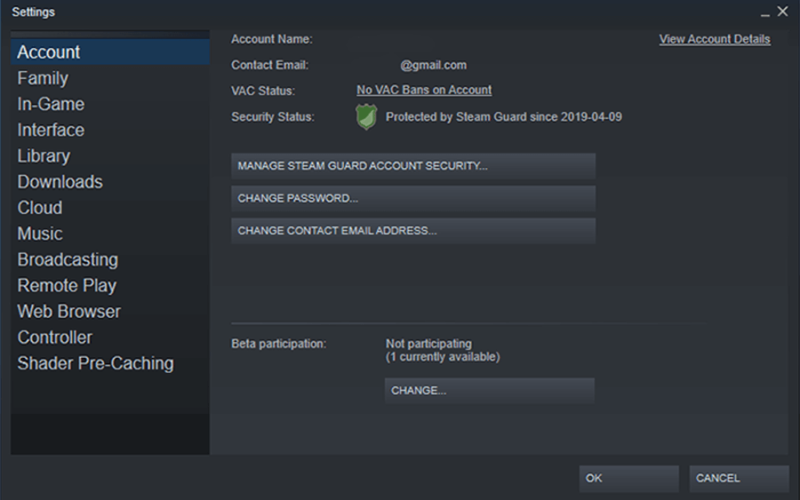Viewport: 800px width, 500px height.
Task: Minimize the Settings window
Action: coord(765,12)
